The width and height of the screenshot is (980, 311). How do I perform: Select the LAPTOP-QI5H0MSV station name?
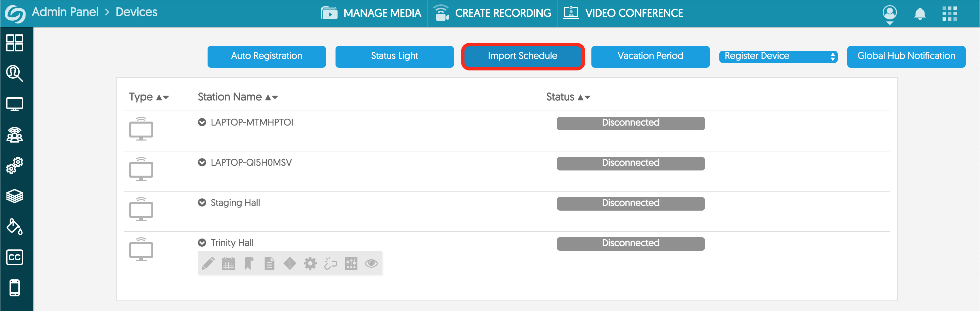click(251, 162)
